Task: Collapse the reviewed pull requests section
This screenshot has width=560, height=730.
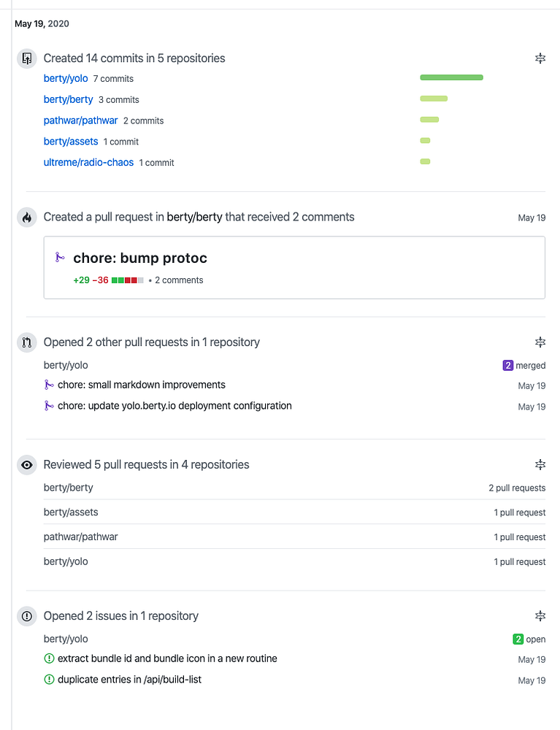Action: pos(540,464)
